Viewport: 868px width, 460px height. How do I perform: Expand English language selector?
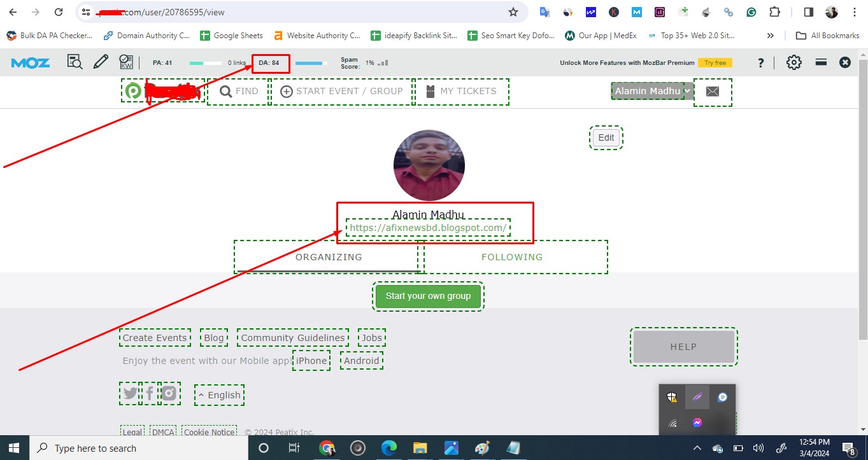coord(220,395)
